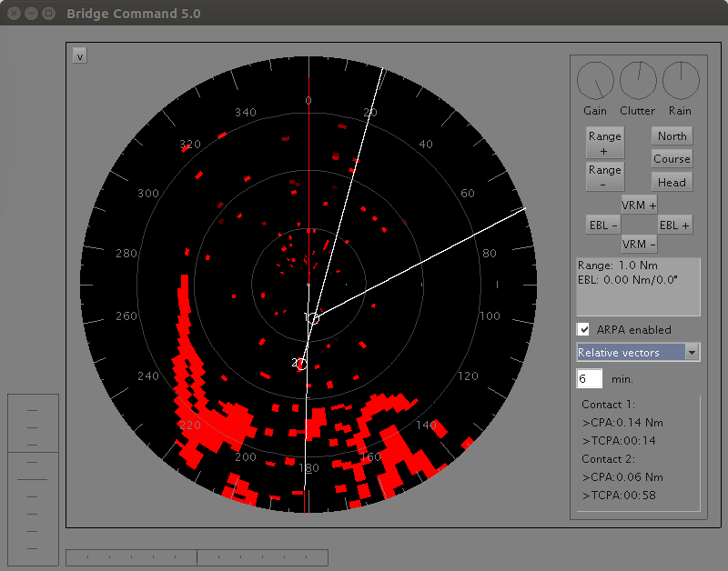This screenshot has height=571, width=728.
Task: Click the upper vertical engine slider
Action: (x=33, y=423)
